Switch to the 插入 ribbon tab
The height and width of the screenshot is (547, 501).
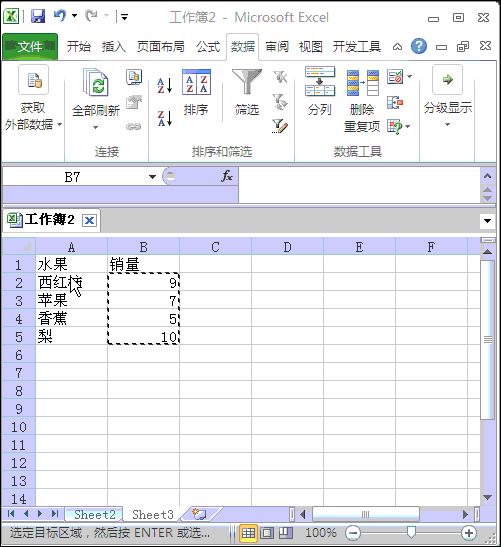(x=113, y=46)
